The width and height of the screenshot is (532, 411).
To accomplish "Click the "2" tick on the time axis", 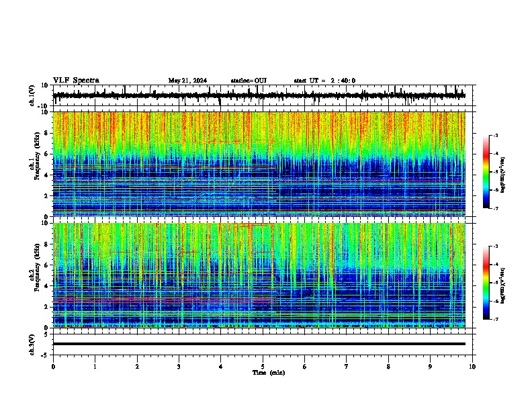I will pyautogui.click(x=137, y=367).
